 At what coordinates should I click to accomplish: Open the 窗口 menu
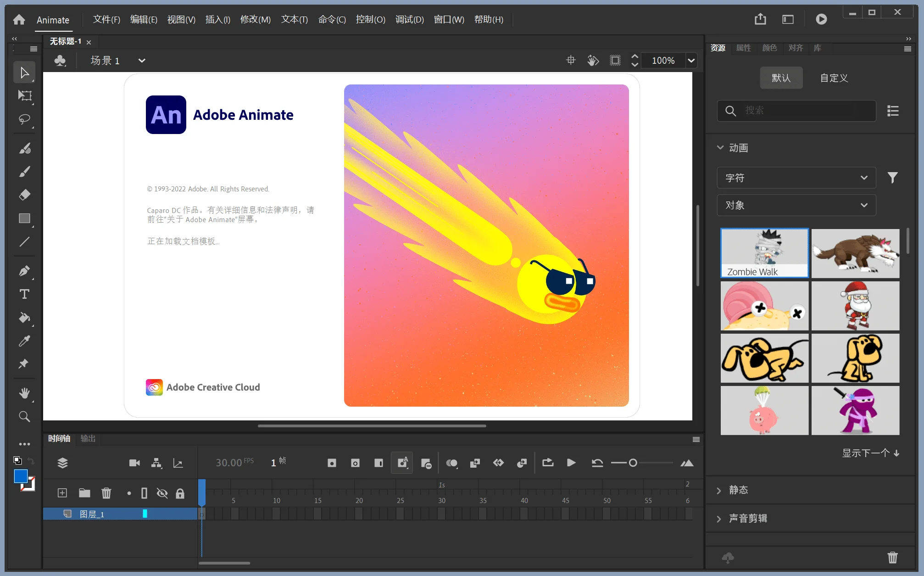coord(448,19)
